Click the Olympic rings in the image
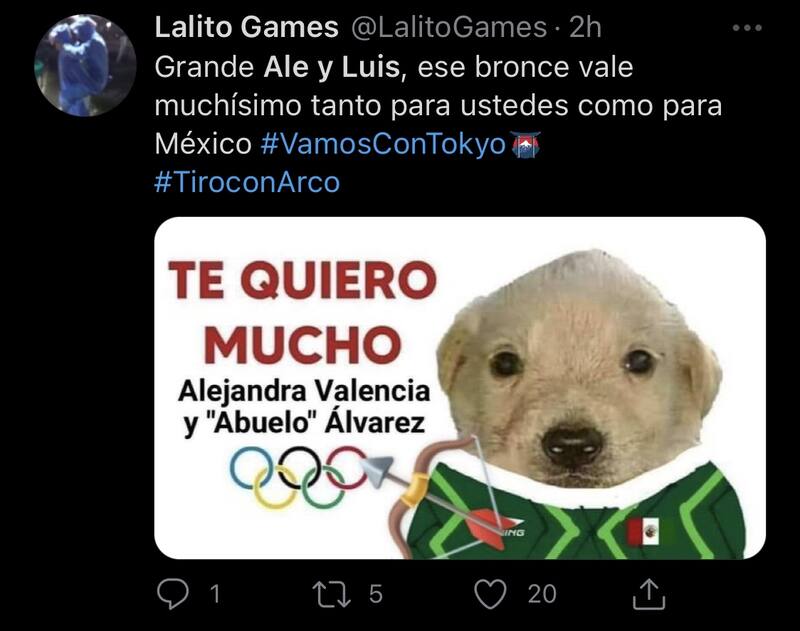 298,477
